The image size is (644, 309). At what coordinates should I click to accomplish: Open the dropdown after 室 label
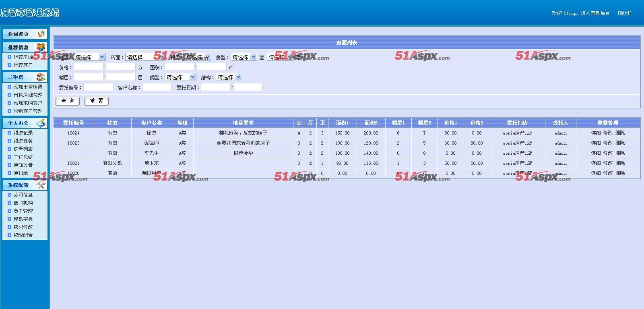coord(280,57)
